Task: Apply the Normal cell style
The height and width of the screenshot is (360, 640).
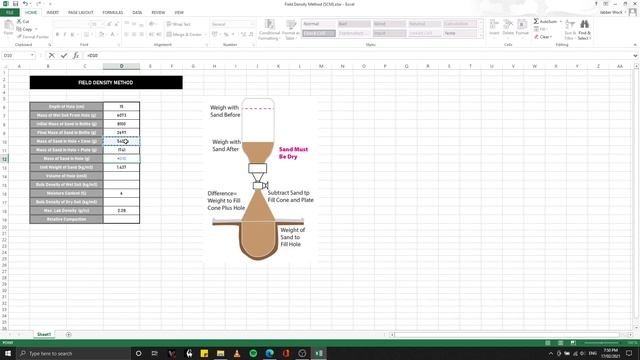Action: click(x=319, y=24)
